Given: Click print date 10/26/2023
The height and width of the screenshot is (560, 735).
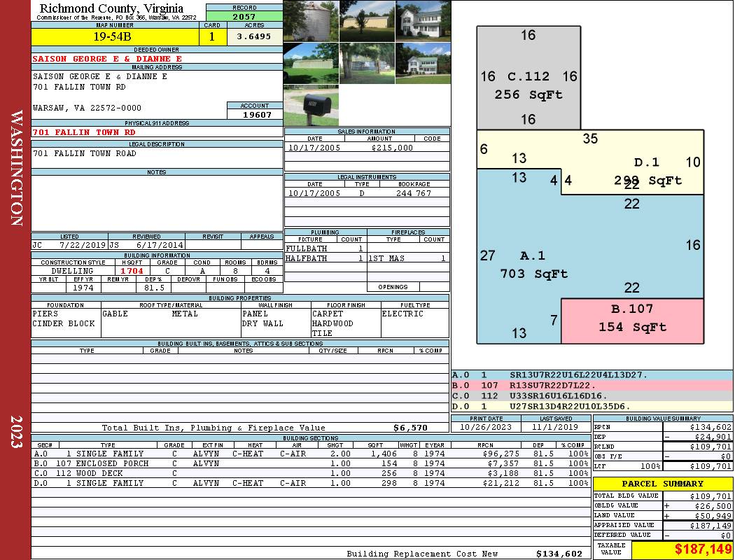Looking at the screenshot, I should coord(486,428).
